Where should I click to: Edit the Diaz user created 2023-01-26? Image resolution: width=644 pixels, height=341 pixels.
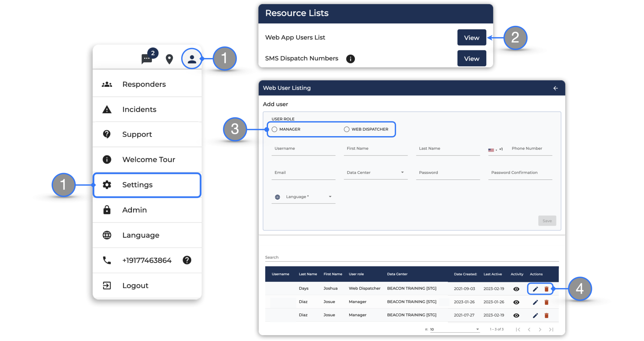coord(535,302)
